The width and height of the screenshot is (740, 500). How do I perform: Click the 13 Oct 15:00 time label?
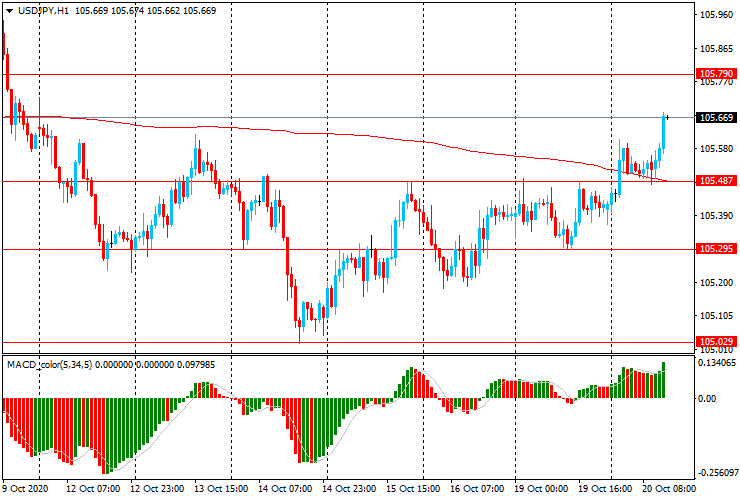pyautogui.click(x=221, y=488)
